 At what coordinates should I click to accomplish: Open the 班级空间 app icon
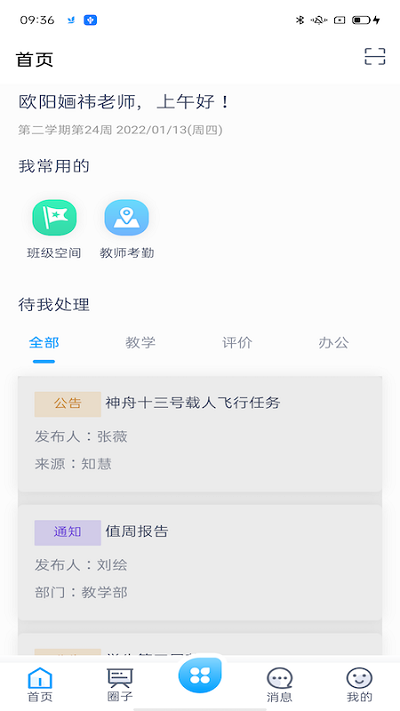pos(54,218)
